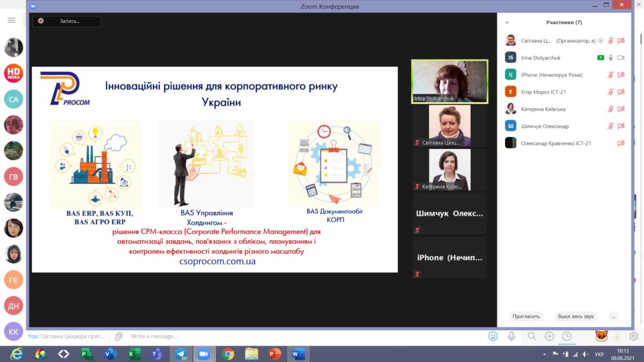
Task: Click the Telegram search magnifier icon
Action: point(532,336)
